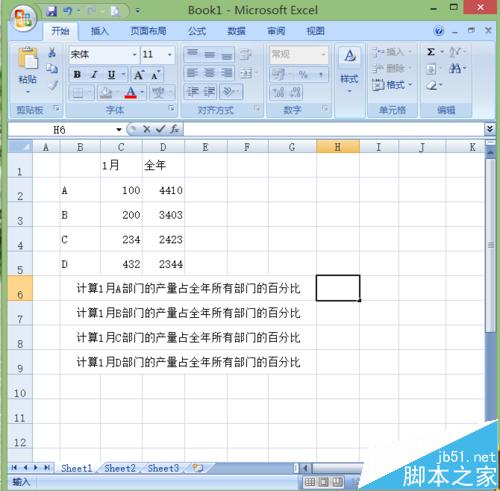
Task: Toggle Underline formatting
Action: [x=111, y=75]
